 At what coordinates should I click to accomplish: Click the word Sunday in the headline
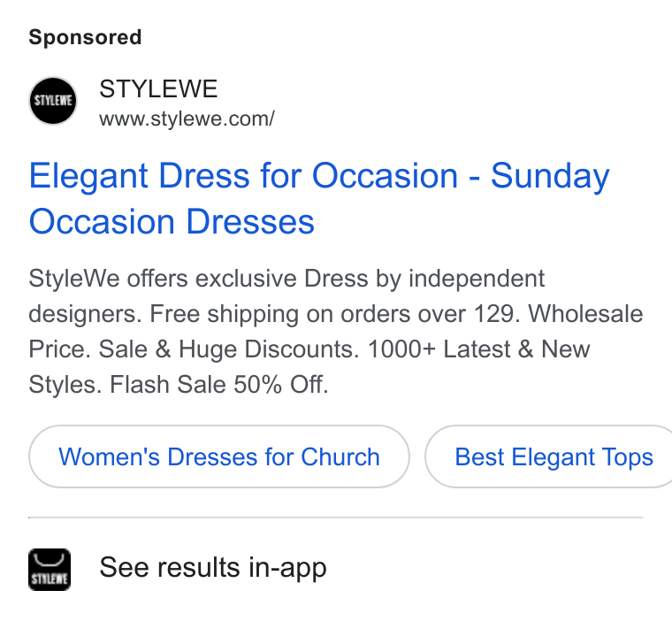click(x=550, y=176)
